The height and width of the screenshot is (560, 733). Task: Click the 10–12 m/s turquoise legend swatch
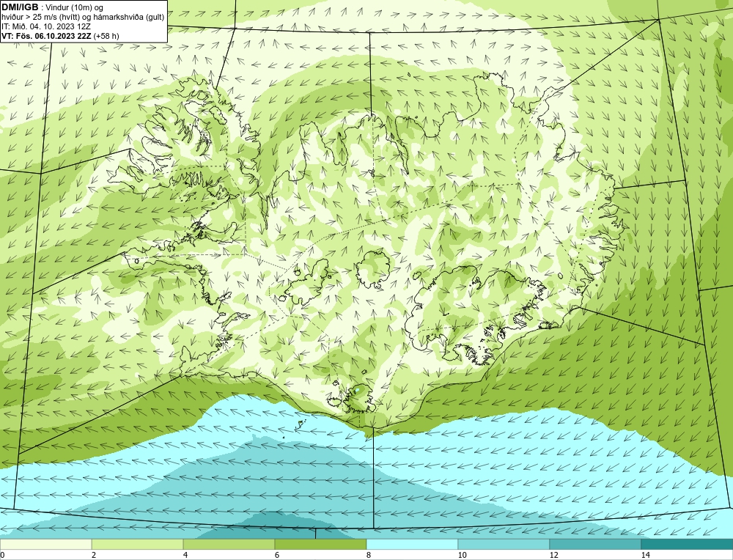[x=504, y=544]
